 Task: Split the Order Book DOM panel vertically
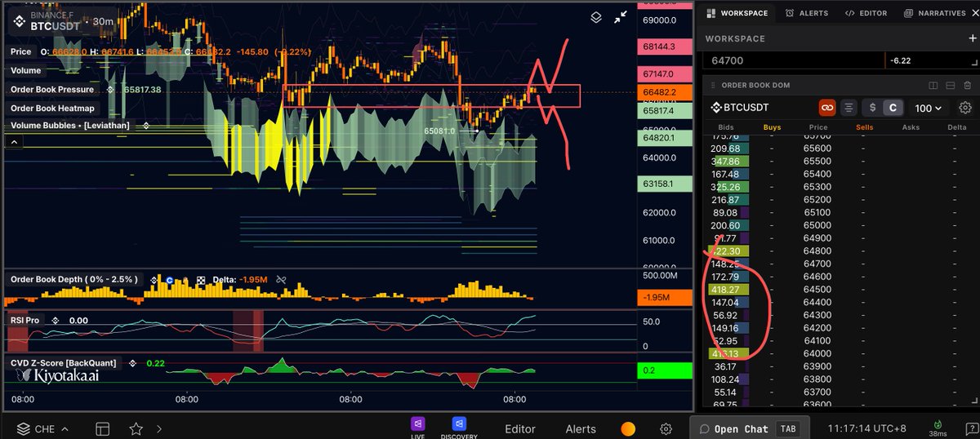coord(933,85)
